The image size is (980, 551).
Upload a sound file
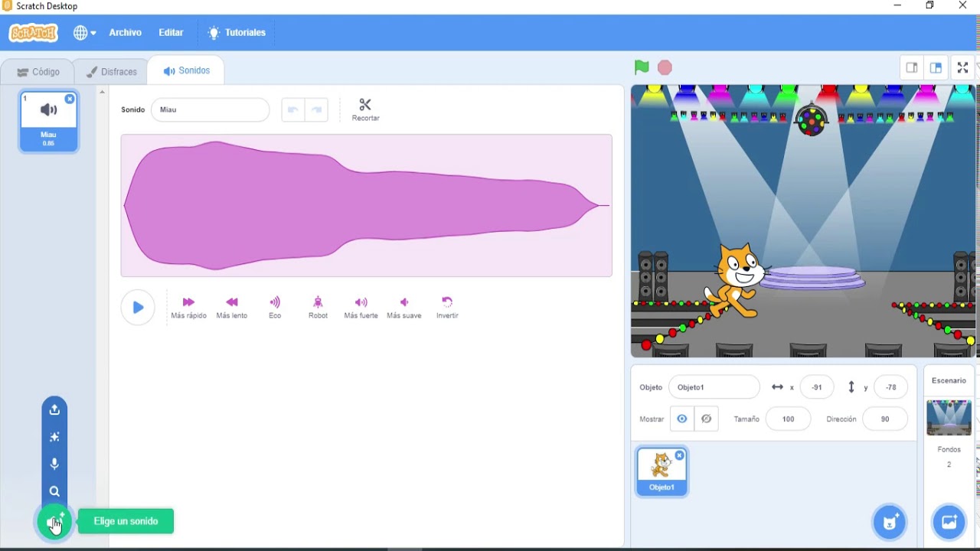click(x=54, y=409)
